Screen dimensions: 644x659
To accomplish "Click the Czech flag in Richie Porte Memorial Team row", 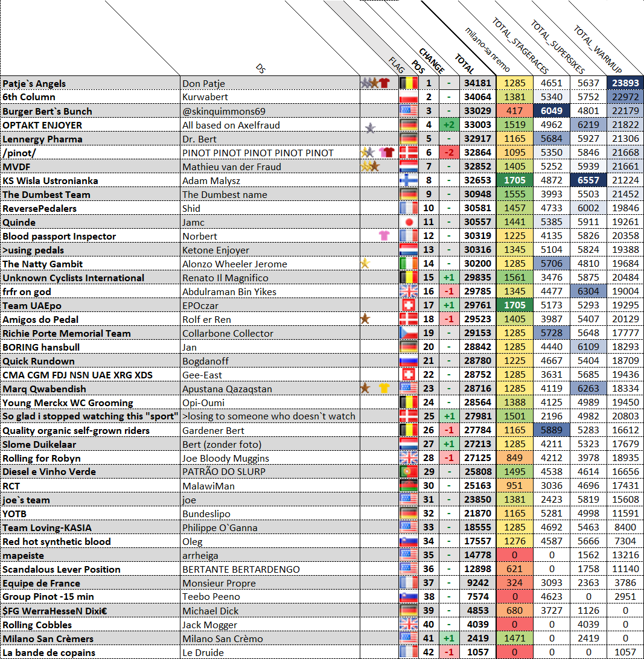I will click(x=408, y=333).
